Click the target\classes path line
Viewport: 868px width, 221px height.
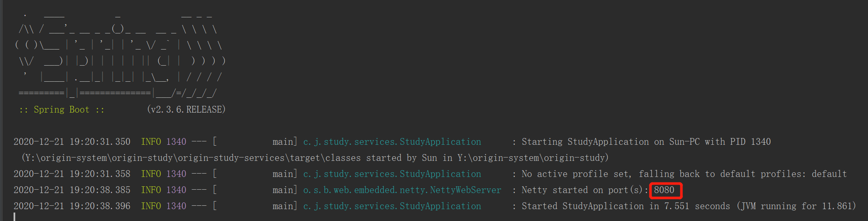[x=315, y=158]
